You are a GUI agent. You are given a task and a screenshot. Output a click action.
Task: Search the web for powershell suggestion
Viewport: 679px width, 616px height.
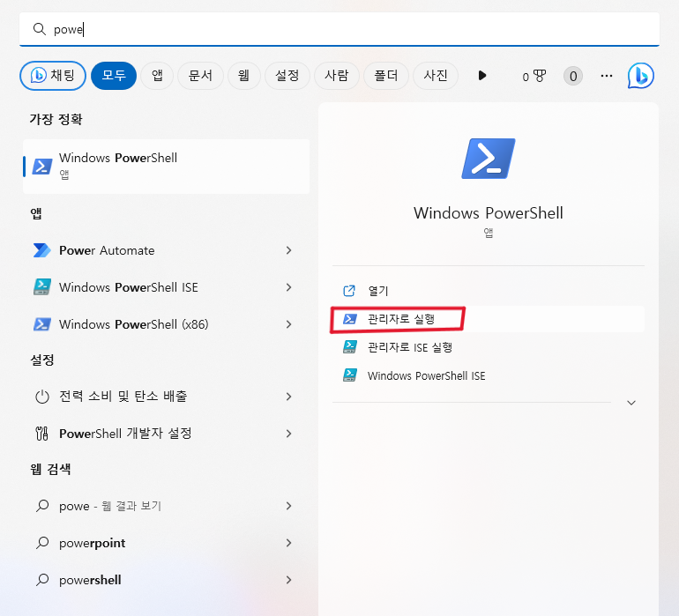coord(167,580)
